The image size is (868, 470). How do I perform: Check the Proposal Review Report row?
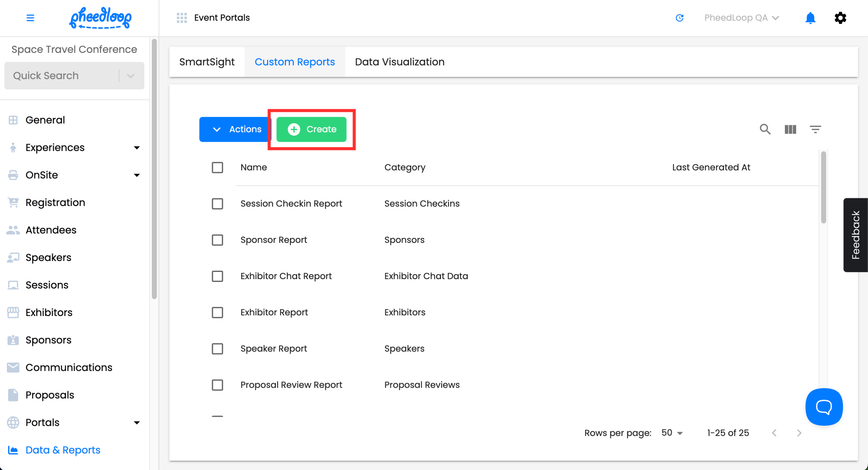[x=217, y=385]
